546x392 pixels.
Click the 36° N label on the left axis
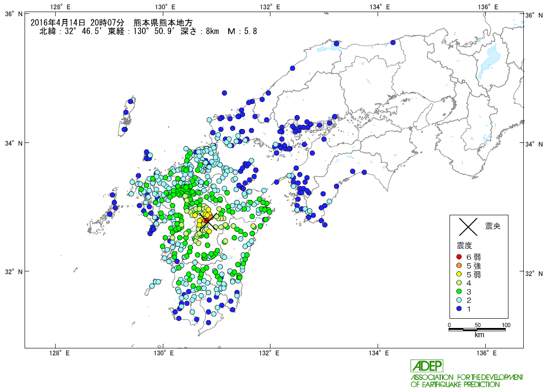pos(13,14)
